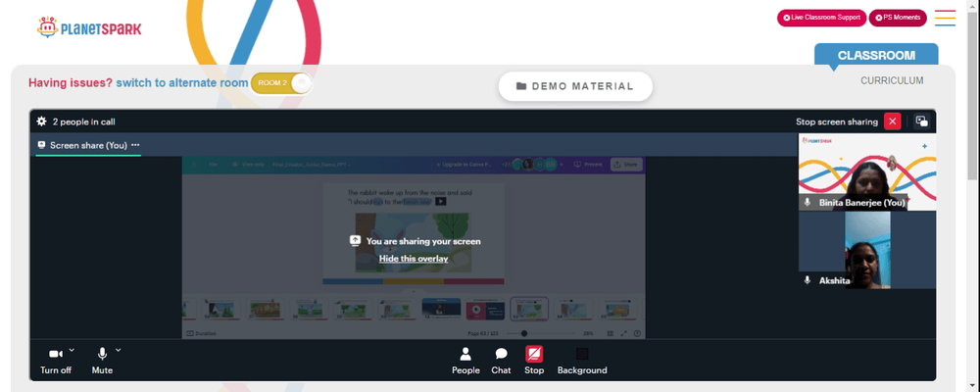Mute the microphone
The image size is (980, 392).
pos(102,361)
